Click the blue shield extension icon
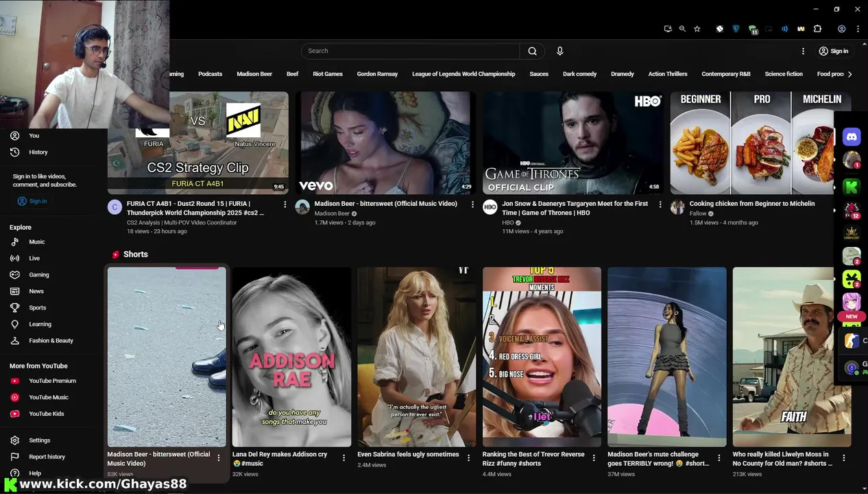The width and height of the screenshot is (868, 494). tap(736, 29)
